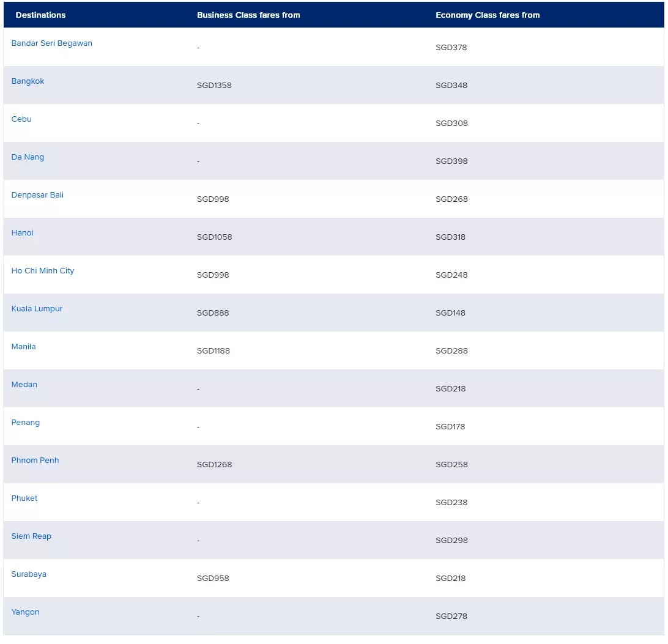Open the Kuala Lumpur destination link
The image size is (668, 644).
click(37, 308)
